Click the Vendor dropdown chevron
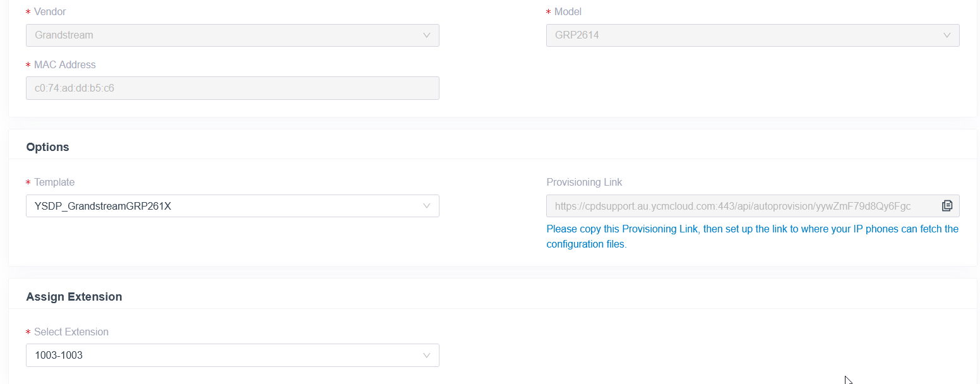This screenshot has height=384, width=980. pos(427,35)
